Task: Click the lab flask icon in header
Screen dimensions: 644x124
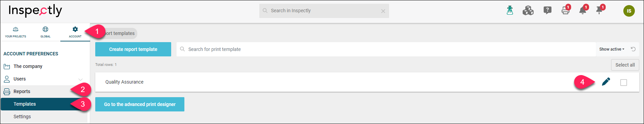Action: coord(510,11)
